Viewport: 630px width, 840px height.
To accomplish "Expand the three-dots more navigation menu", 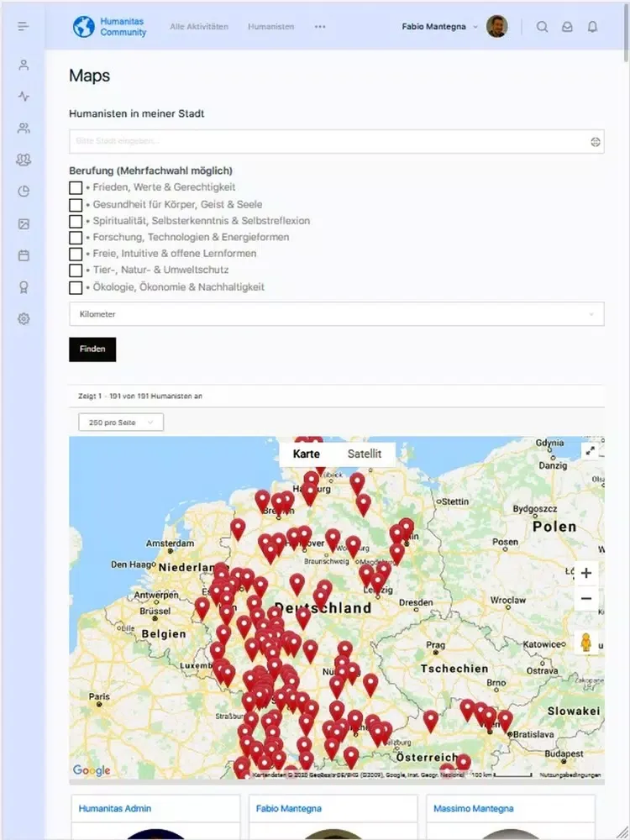I will tap(320, 27).
